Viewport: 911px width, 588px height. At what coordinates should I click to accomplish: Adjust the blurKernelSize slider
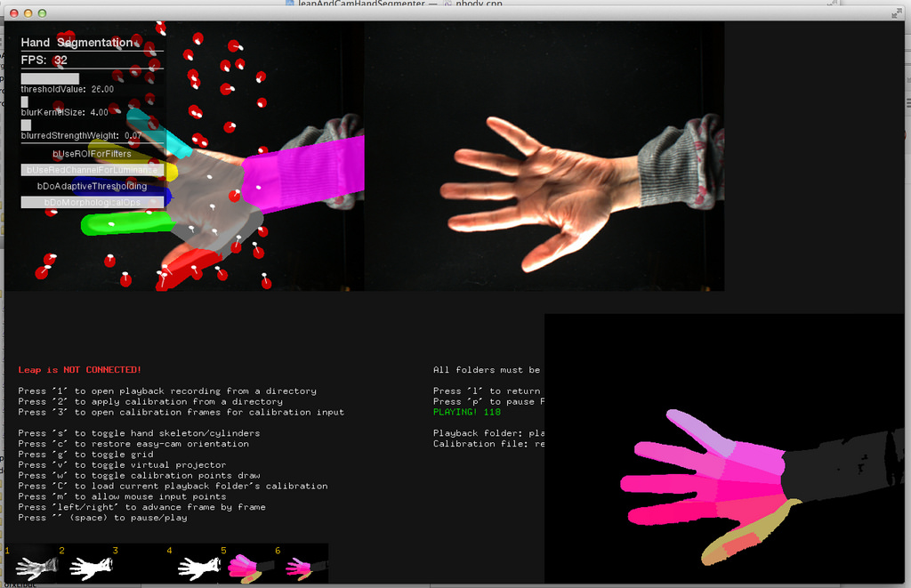point(93,101)
